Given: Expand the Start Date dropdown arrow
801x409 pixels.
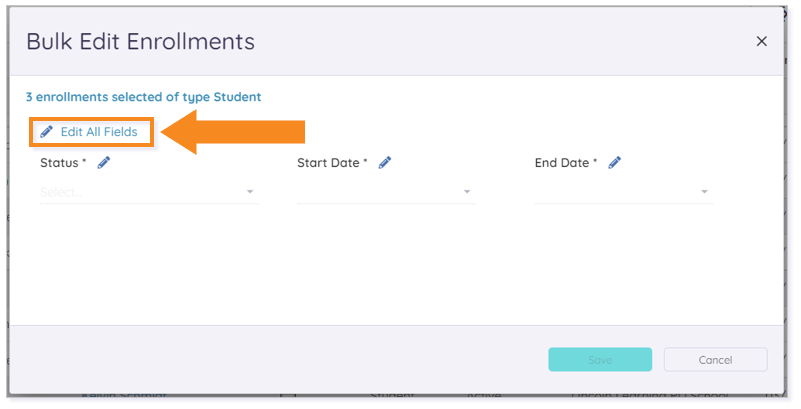Looking at the screenshot, I should point(467,192).
